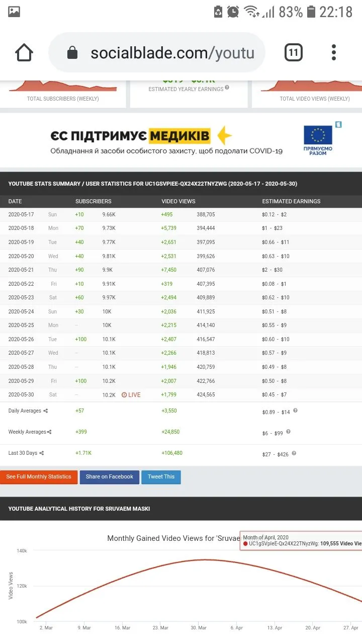
Task: Open the browser three-dot overflow menu
Action: (333, 53)
